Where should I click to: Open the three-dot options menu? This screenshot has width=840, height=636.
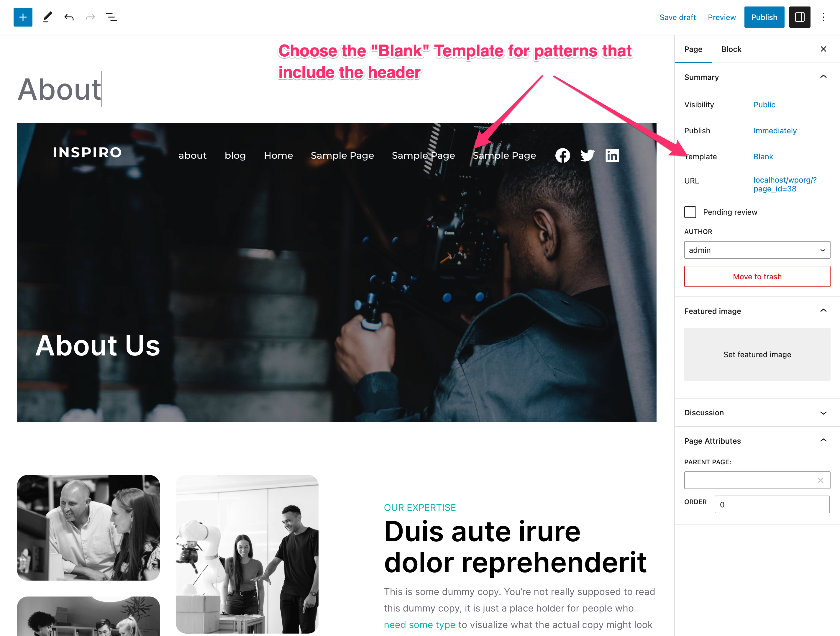tap(823, 17)
